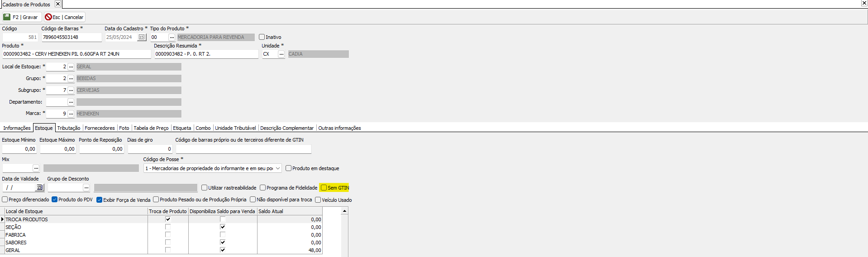868x257 pixels.
Task: Open the Tipo do Produto lookup button
Action: pyautogui.click(x=172, y=37)
